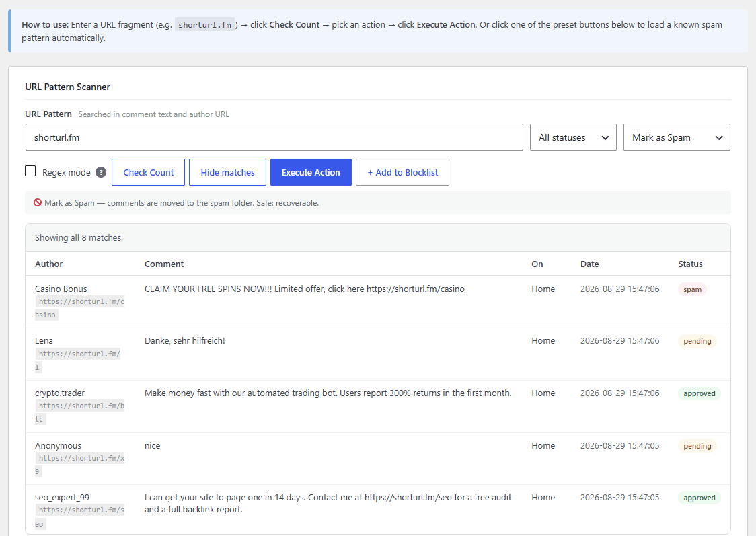Screen dimensions: 756x536
Task: Click crypto.trader's URL shorturl.fm/btc
Action: 79,412
